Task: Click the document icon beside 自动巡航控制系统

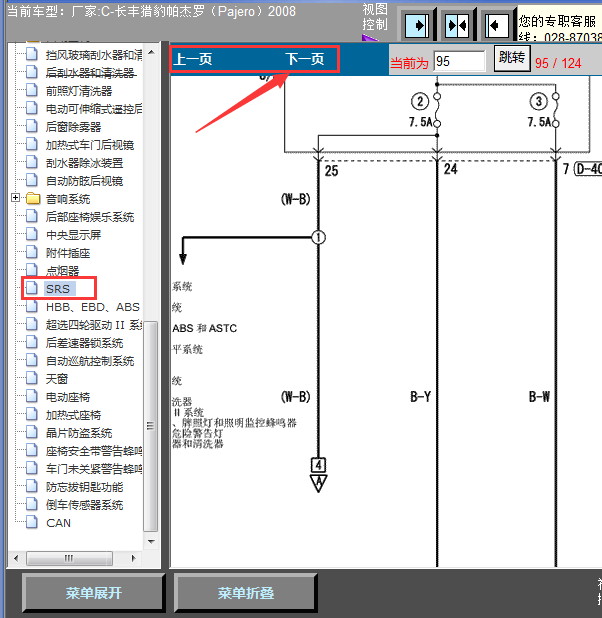Action: pos(32,360)
